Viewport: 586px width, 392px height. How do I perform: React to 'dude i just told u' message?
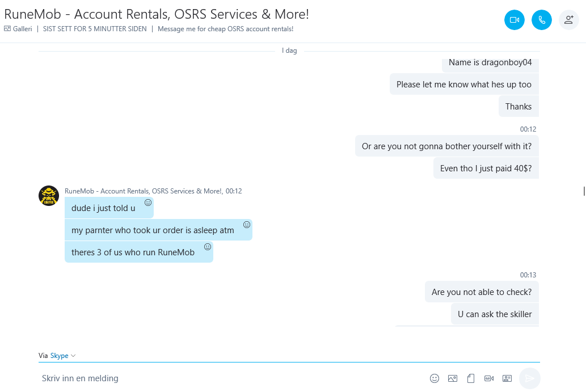click(x=148, y=203)
